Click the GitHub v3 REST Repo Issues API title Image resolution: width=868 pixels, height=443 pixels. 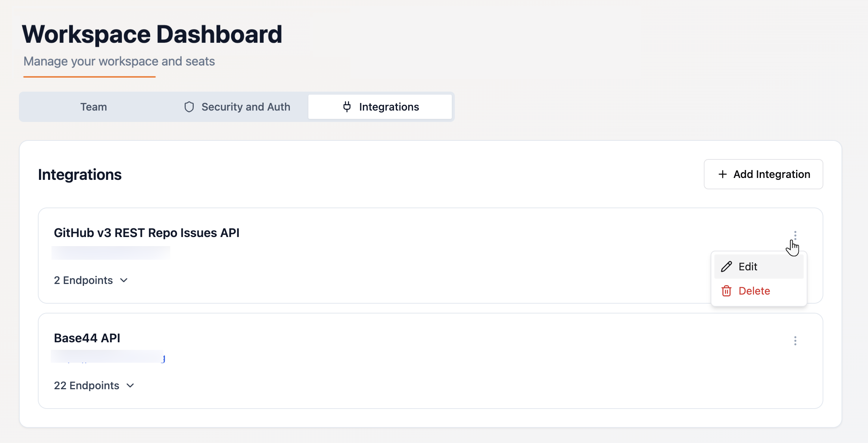pyautogui.click(x=147, y=233)
